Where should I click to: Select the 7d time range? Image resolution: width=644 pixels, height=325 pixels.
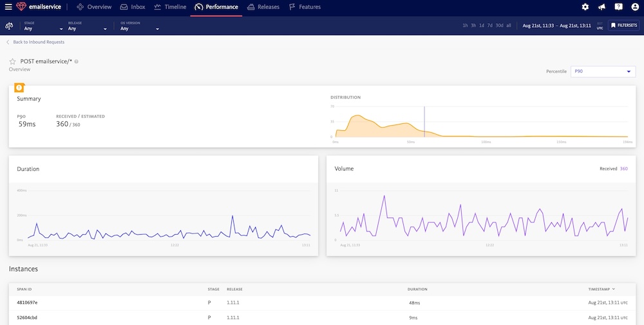coord(490,26)
